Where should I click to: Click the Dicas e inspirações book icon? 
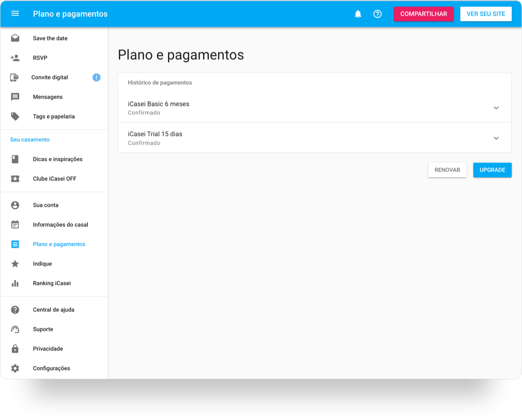(x=15, y=159)
